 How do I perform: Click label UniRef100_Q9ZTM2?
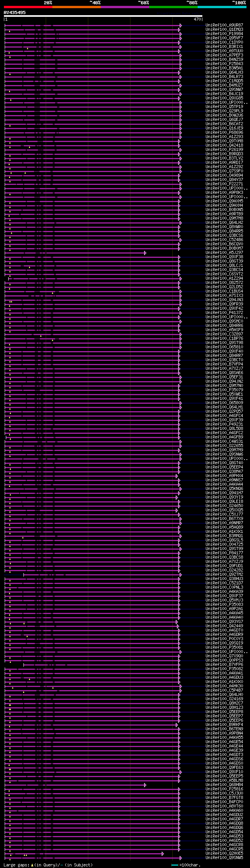[224, 575]
